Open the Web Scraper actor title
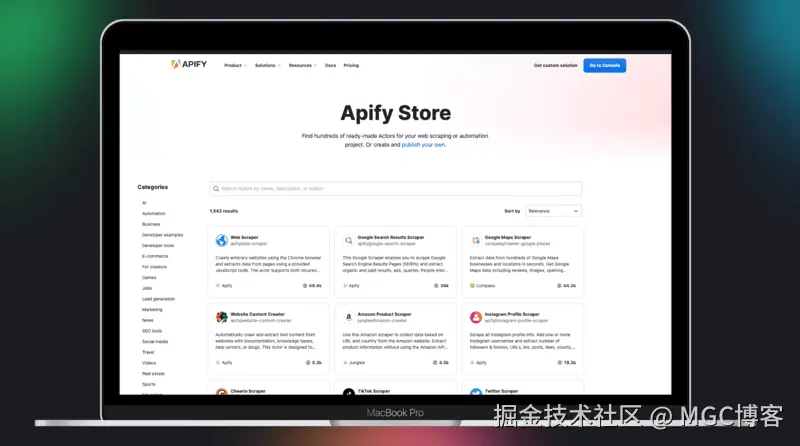800x446 pixels. (244, 237)
